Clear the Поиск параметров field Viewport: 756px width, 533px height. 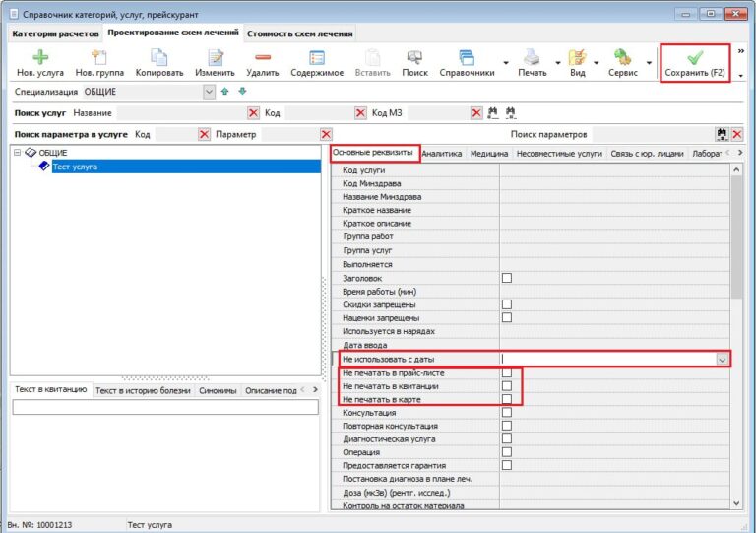[x=737, y=134]
